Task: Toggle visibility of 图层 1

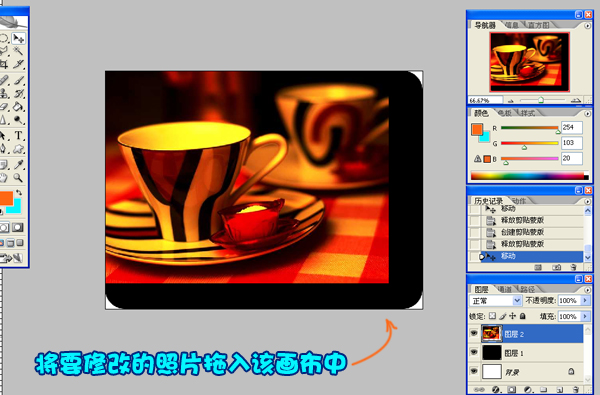Action: coord(474,352)
